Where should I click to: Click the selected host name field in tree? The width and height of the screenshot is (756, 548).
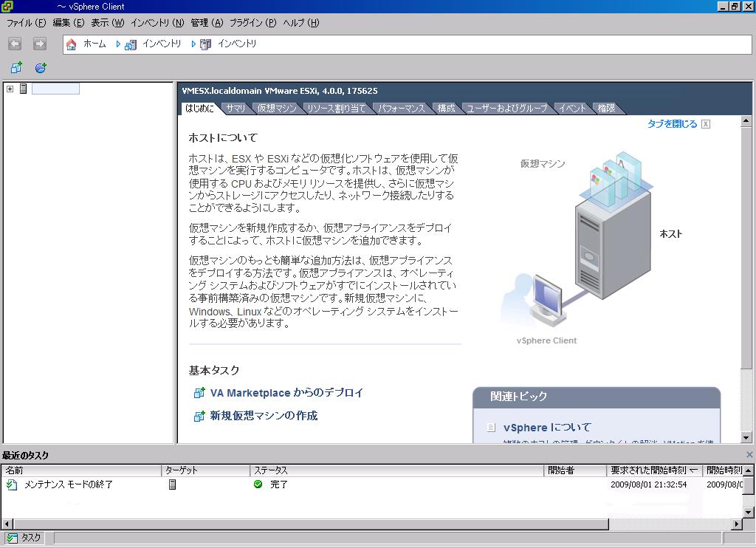click(x=55, y=89)
